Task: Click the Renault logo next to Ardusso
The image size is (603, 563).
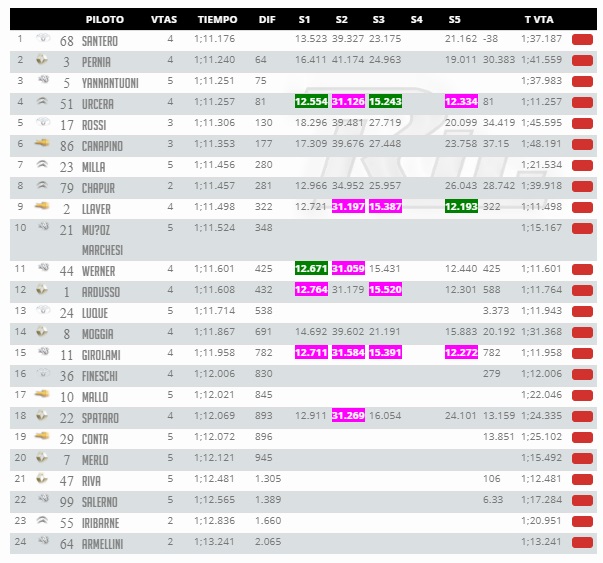Action: click(42, 289)
